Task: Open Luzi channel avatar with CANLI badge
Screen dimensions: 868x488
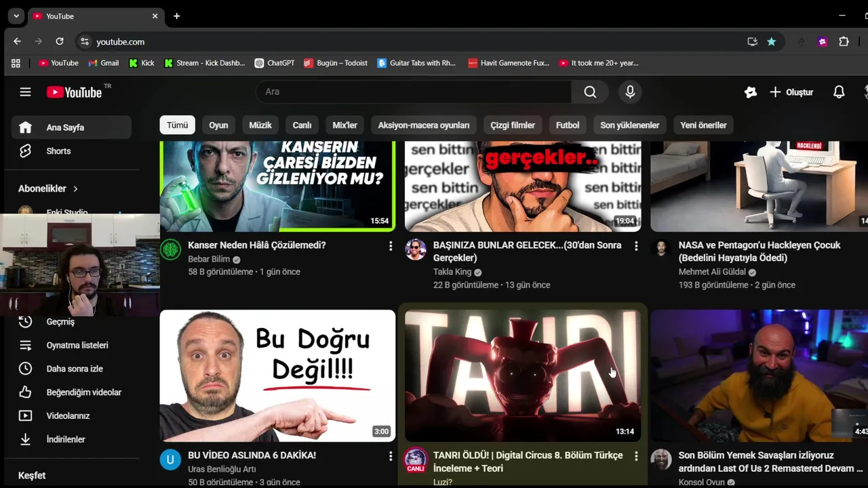Action: [416, 460]
